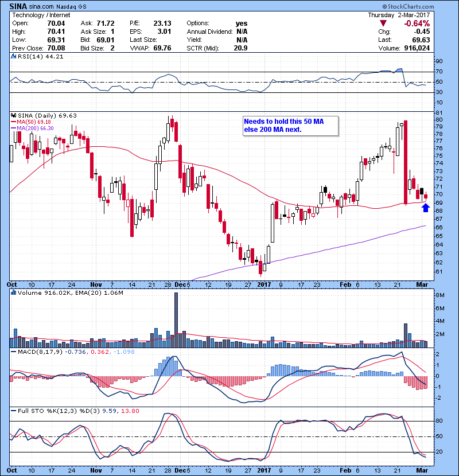Click the Yield N/A value
The height and width of the screenshot is (476, 459).
coord(242,40)
